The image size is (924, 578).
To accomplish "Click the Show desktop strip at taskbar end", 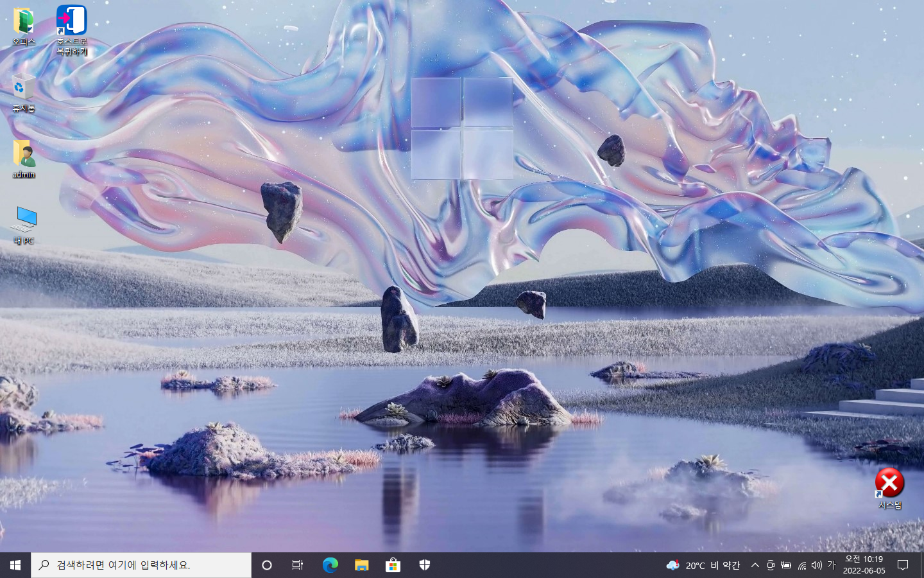I will coord(921,565).
